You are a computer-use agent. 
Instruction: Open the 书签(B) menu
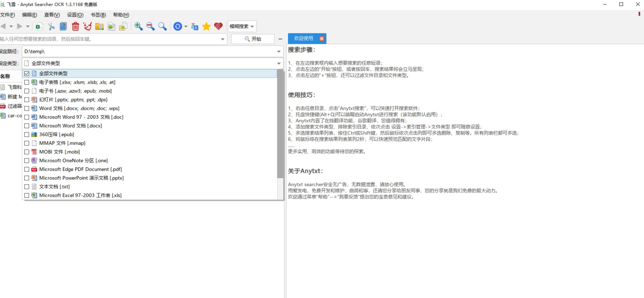pyautogui.click(x=98, y=15)
